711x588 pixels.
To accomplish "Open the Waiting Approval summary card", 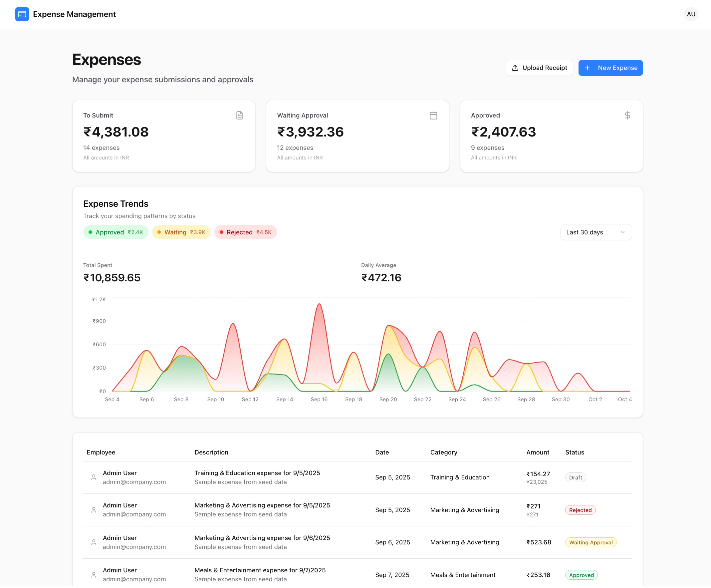I will coord(357,136).
